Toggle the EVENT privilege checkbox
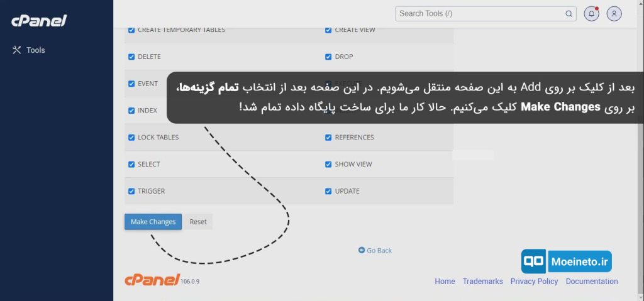 click(131, 84)
